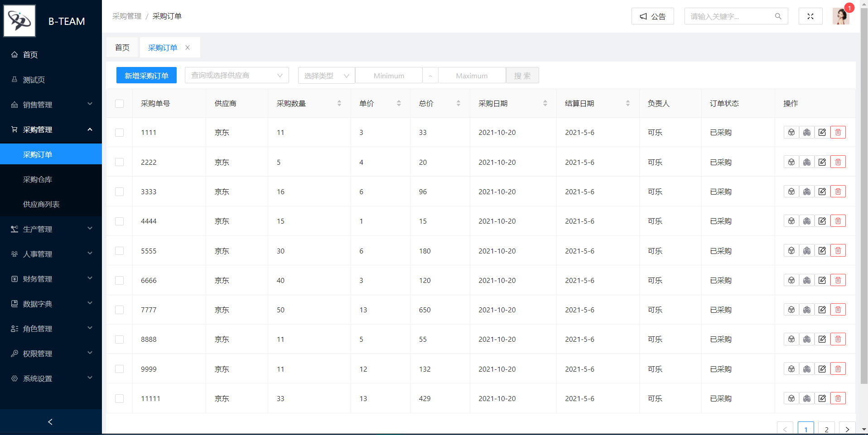Expand the 角色管理 sidebar menu
Viewport: 868px width, 435px height.
[51, 329]
